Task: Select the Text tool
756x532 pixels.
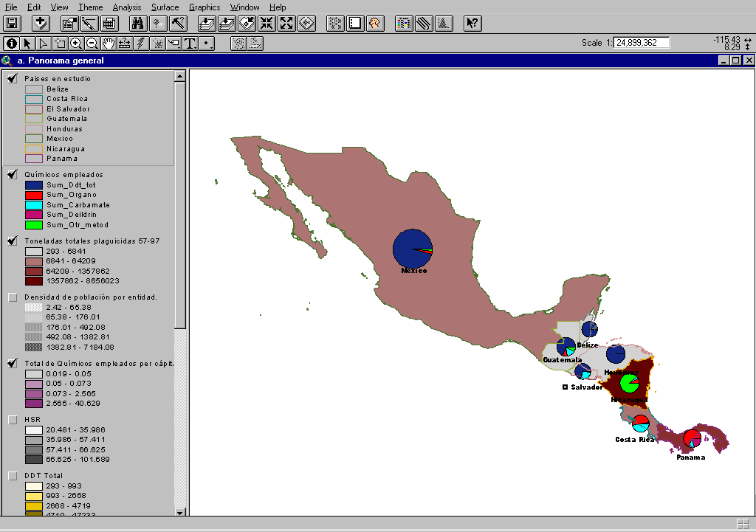Action: point(190,44)
